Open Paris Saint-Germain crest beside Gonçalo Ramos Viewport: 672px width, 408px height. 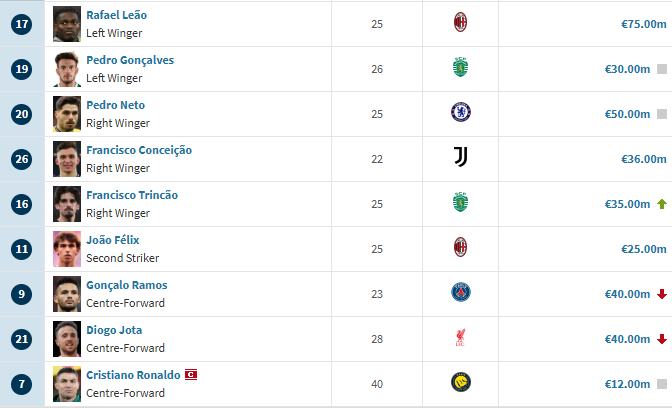[461, 292]
